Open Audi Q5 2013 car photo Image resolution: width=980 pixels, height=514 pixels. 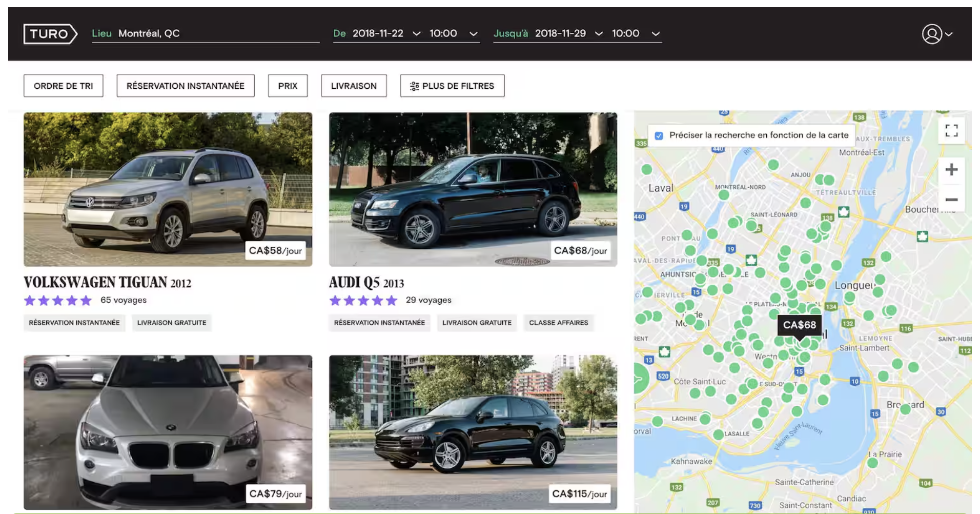[x=473, y=189]
